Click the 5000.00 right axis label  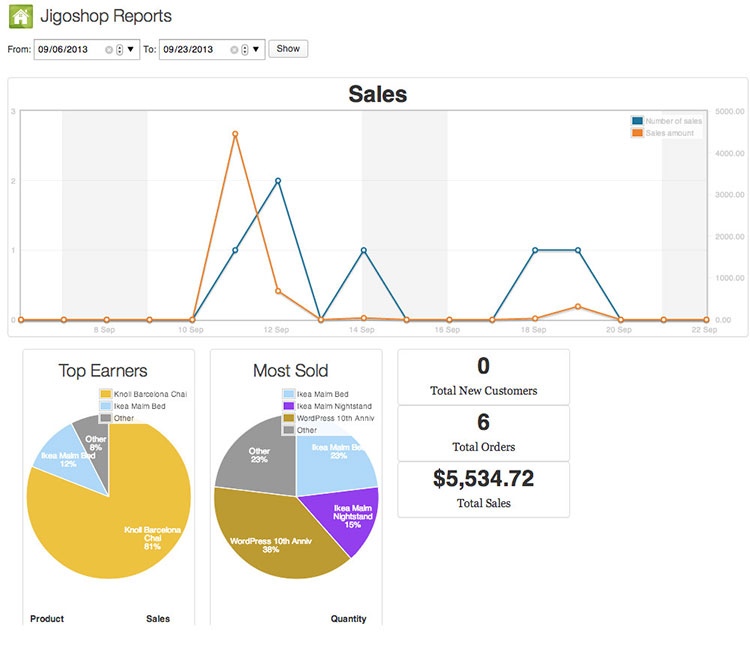pyautogui.click(x=730, y=111)
